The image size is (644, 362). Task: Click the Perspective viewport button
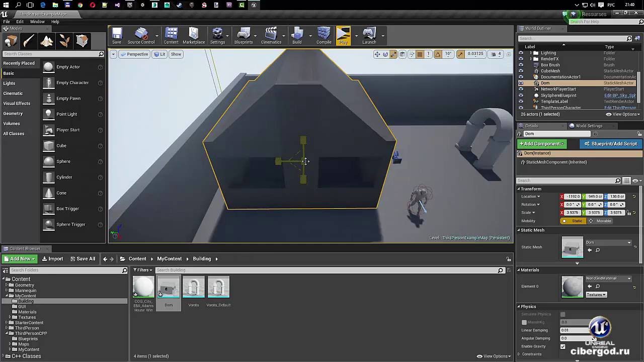(x=134, y=54)
